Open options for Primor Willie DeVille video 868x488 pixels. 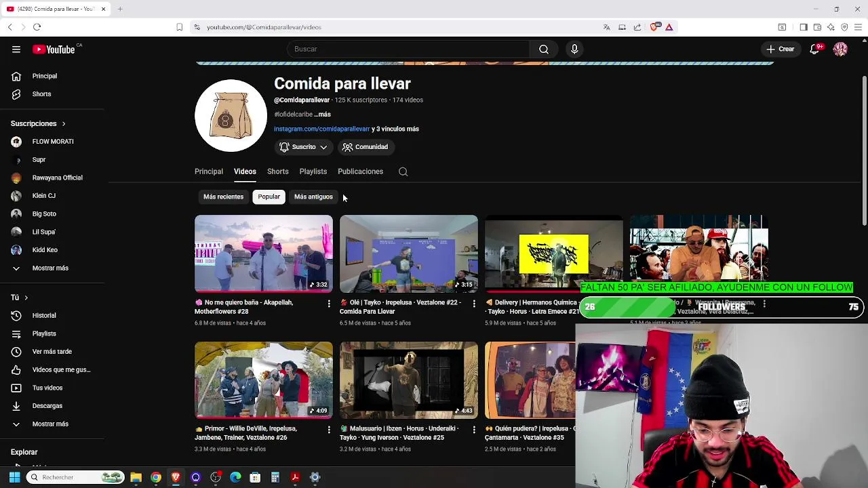pyautogui.click(x=329, y=430)
